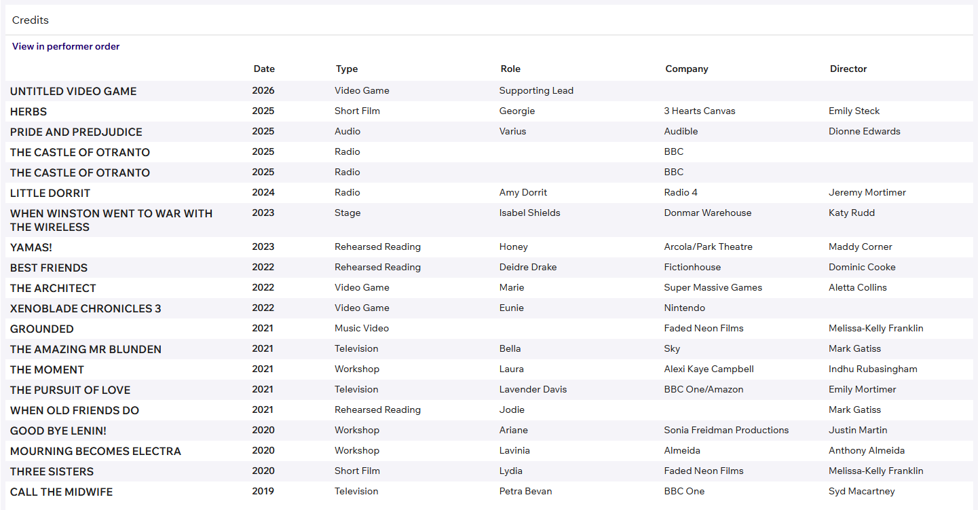
Task: Select WHEN OLD FRIENDS DO title
Action: [75, 410]
